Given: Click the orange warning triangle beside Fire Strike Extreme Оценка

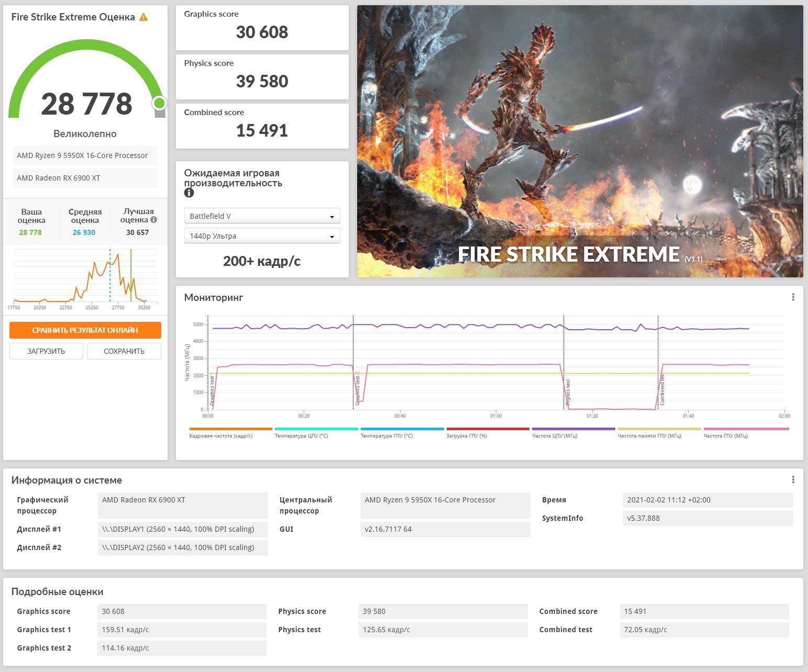Looking at the screenshot, I should point(143,17).
